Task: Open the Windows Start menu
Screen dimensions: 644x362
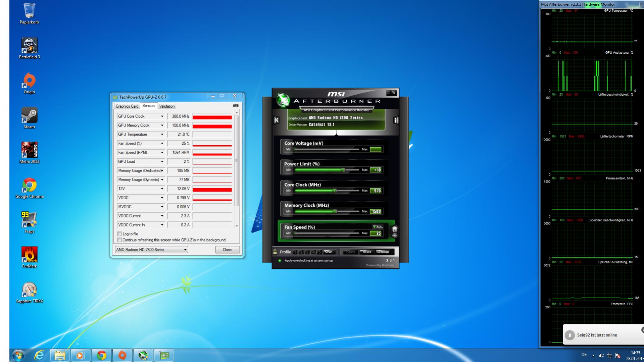Action: (x=18, y=355)
